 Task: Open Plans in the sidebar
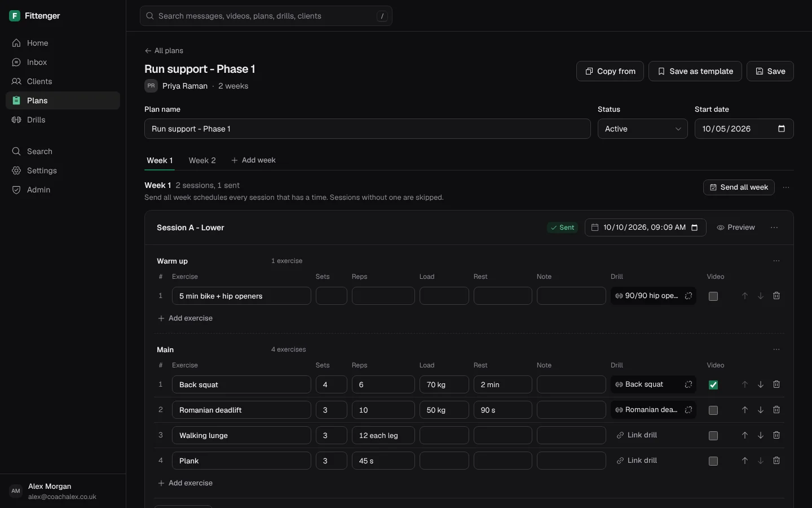[x=63, y=100]
